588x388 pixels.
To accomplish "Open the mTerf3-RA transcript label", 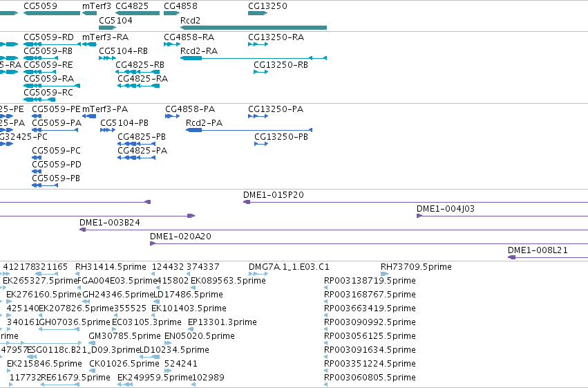I will [x=106, y=37].
